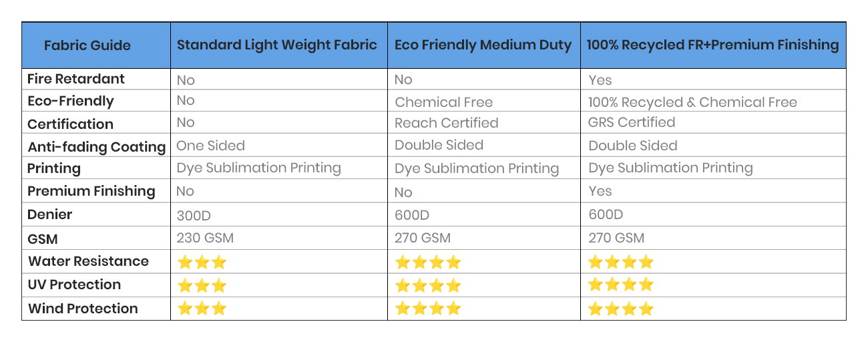
Task: Select the Eco Friendly Medium Duty header
Action: 483,45
